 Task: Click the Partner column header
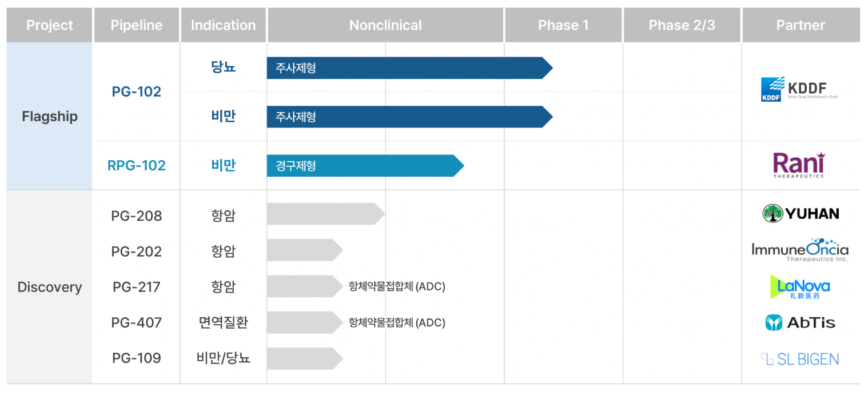[x=801, y=25]
